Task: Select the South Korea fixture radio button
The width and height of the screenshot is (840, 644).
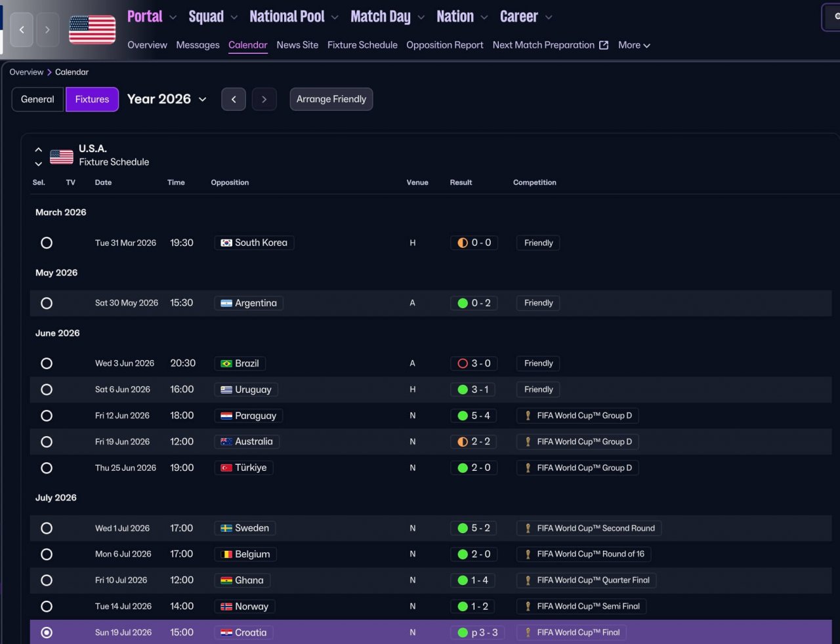Action: click(47, 243)
